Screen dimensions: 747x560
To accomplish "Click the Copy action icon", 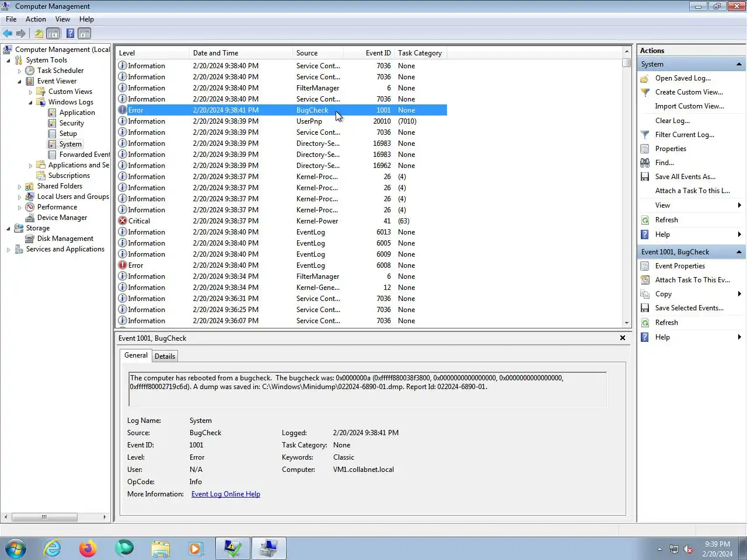I will [x=645, y=294].
